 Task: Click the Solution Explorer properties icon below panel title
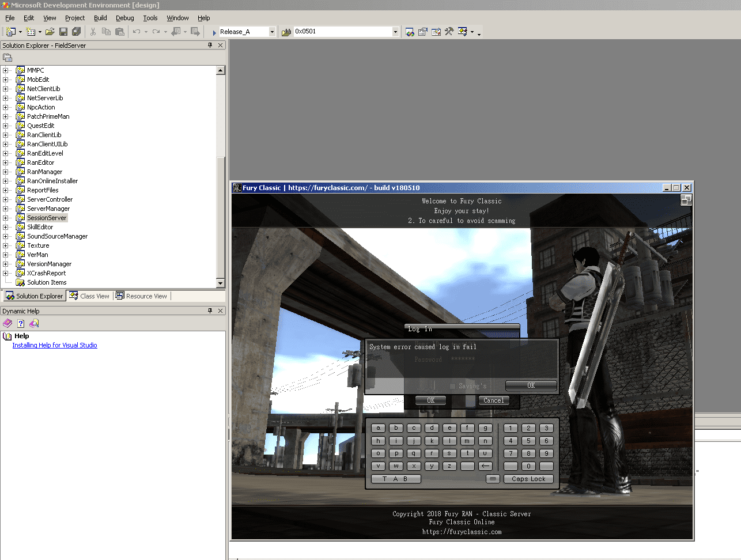(7, 58)
